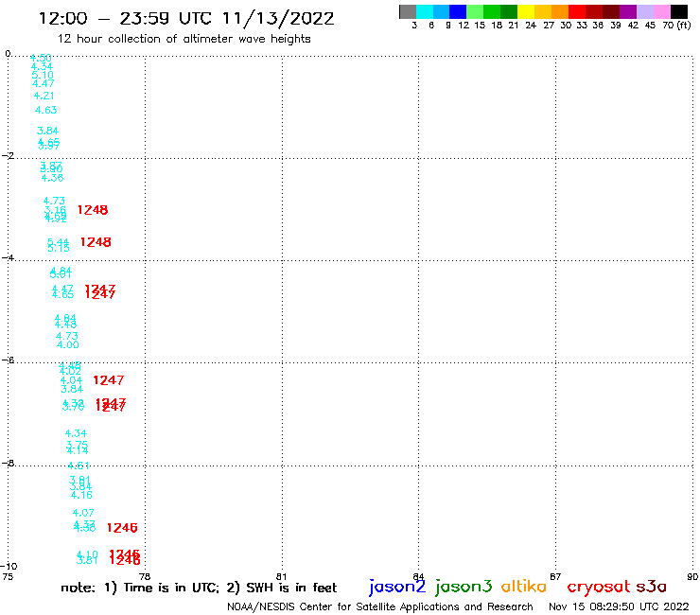Click the cyan swatch in the color scale

point(424,11)
